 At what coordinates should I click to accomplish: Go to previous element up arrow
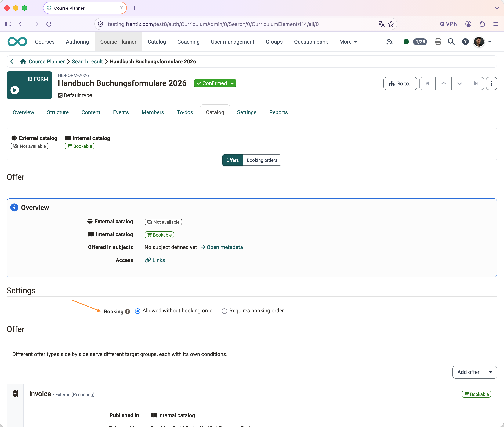coord(444,83)
